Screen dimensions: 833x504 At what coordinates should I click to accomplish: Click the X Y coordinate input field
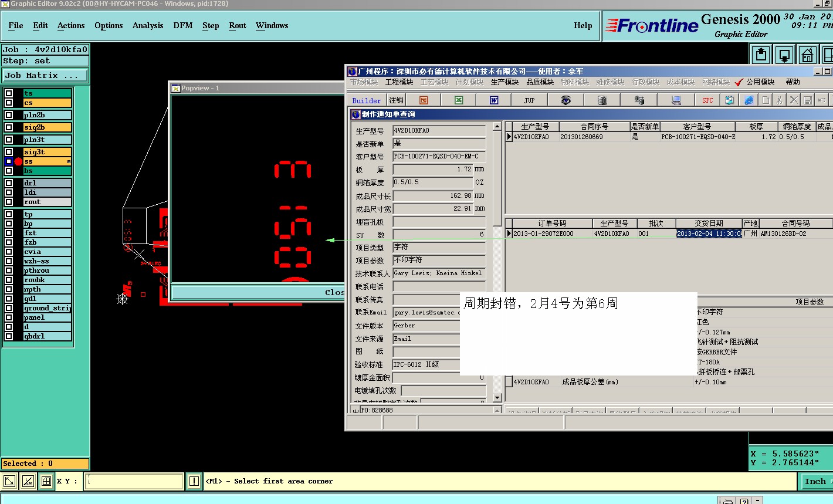point(134,481)
